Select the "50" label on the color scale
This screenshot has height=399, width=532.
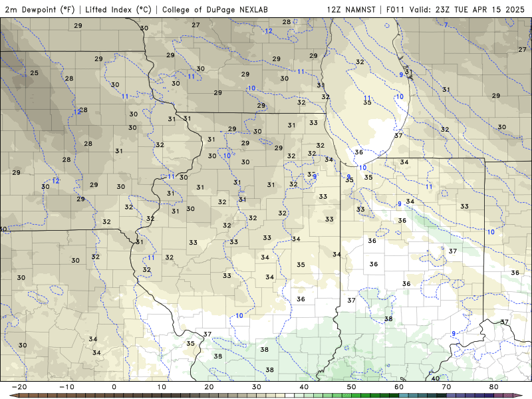(352, 387)
